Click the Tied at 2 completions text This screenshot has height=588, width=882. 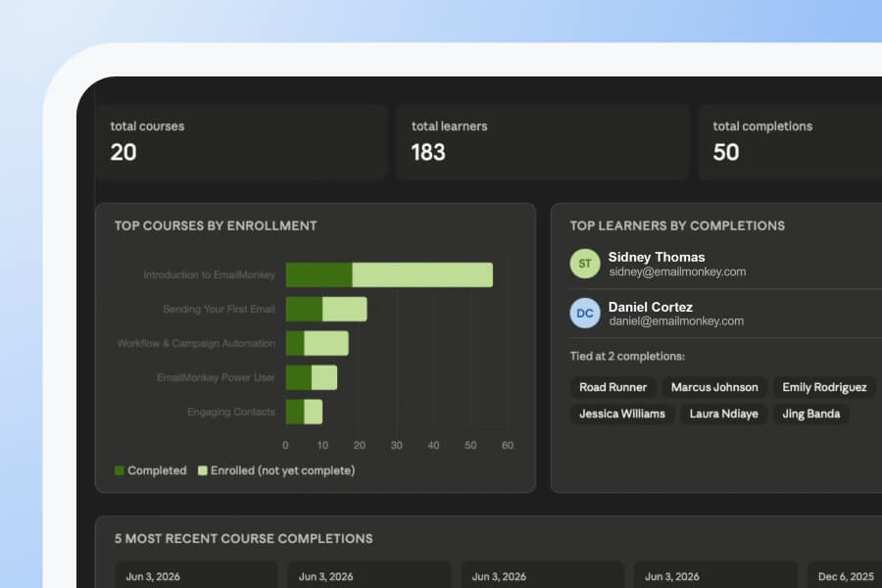click(627, 356)
